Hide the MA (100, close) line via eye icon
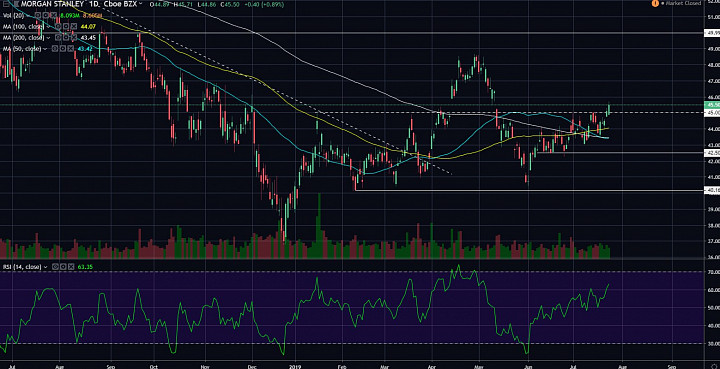The width and height of the screenshot is (720, 369). coord(58,27)
